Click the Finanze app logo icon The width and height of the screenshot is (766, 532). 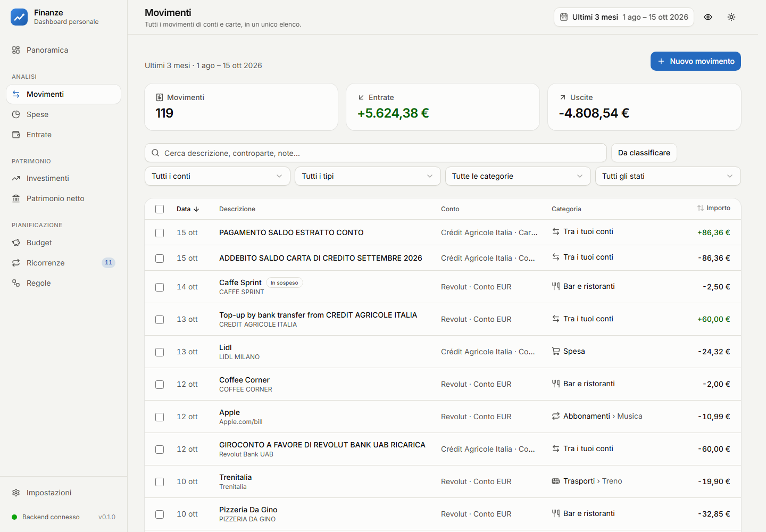click(x=19, y=17)
